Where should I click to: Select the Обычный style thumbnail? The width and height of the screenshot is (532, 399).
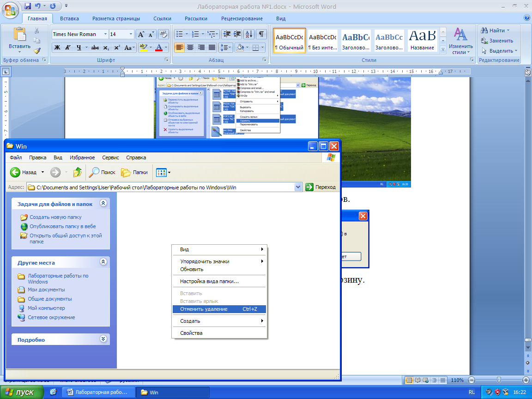click(289, 41)
